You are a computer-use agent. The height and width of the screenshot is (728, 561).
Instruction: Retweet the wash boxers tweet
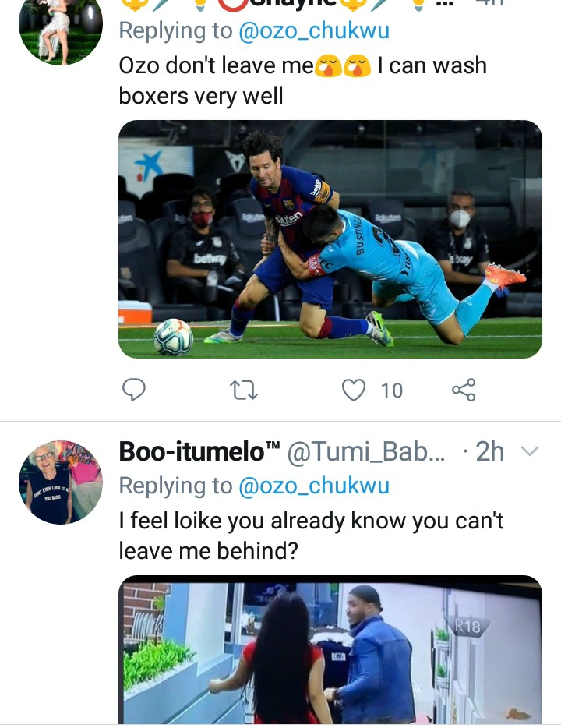click(x=245, y=389)
